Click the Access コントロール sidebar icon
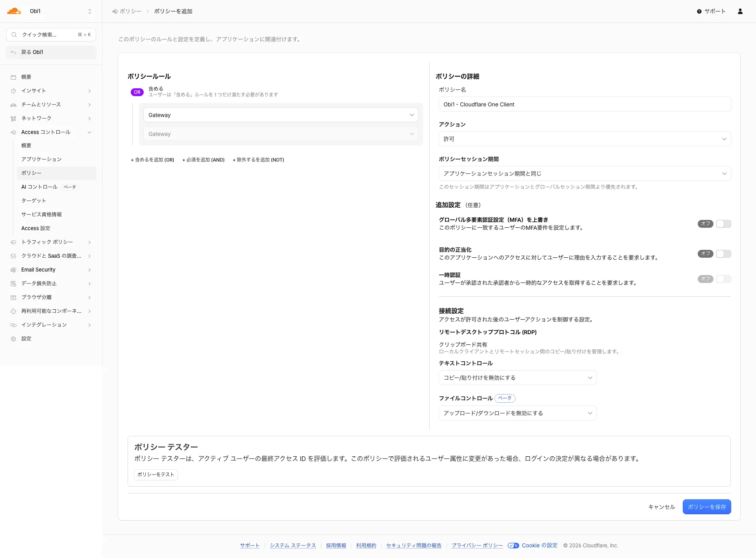This screenshot has width=756, height=558. point(13,132)
